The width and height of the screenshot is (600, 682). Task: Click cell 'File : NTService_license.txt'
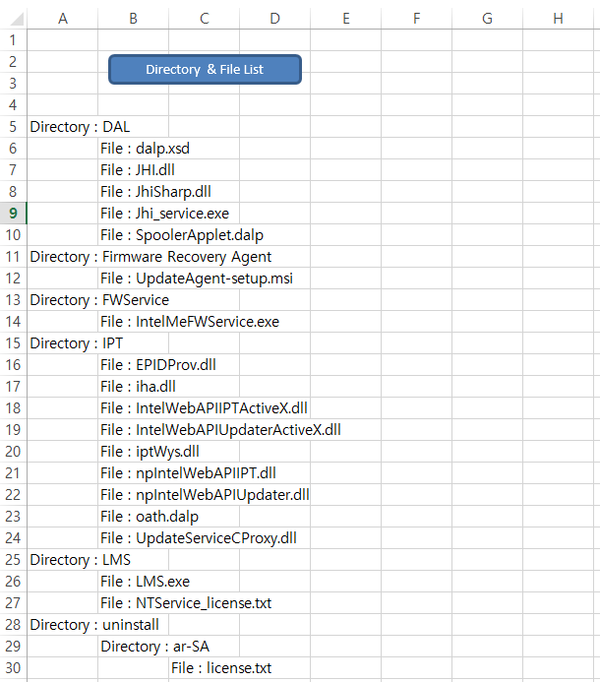point(186,603)
